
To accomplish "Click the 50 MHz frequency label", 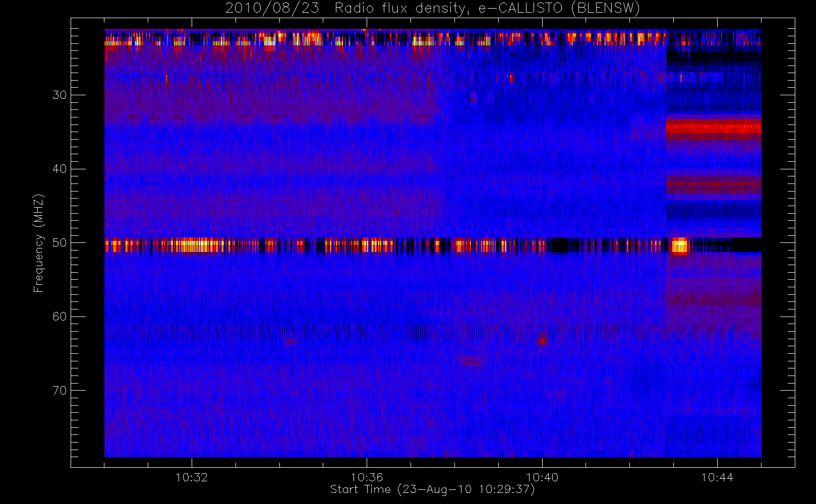I will (60, 243).
